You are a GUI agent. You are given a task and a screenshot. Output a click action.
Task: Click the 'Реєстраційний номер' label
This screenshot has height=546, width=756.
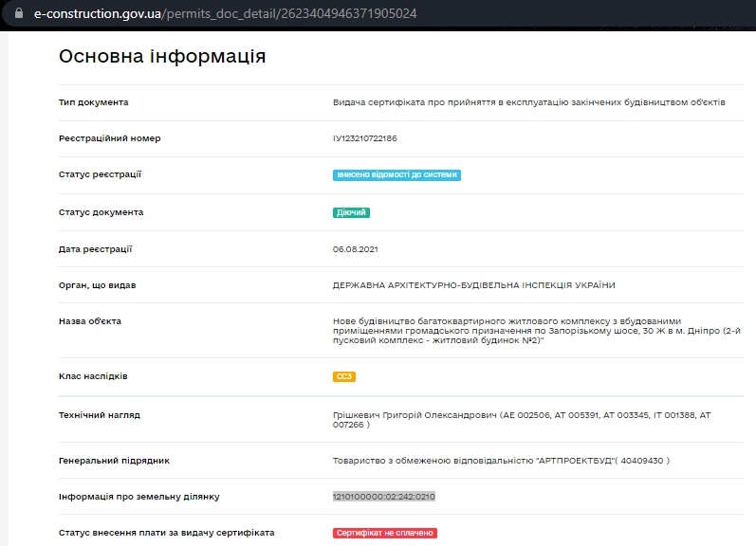109,138
